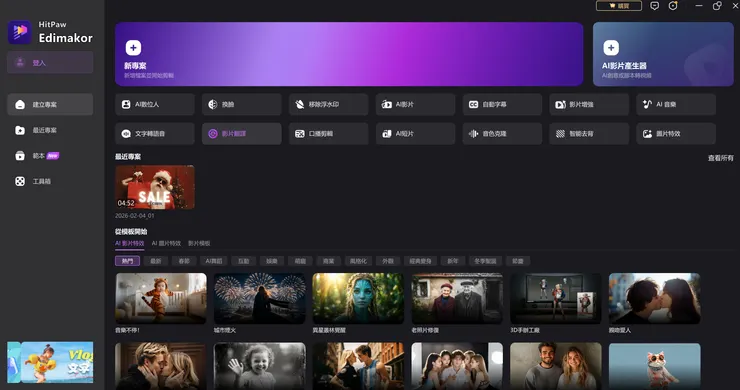
Task: Open the recent SALE Santa project thumbnail
Action: coord(155,187)
